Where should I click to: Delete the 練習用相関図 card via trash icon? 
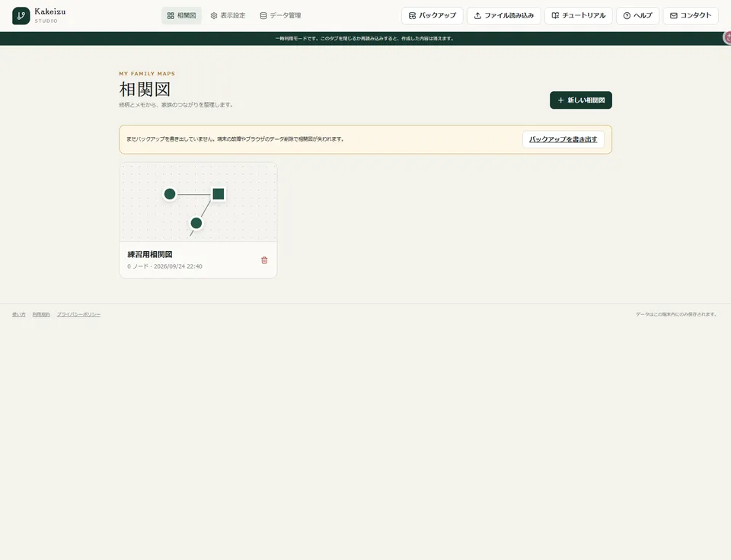tap(264, 260)
